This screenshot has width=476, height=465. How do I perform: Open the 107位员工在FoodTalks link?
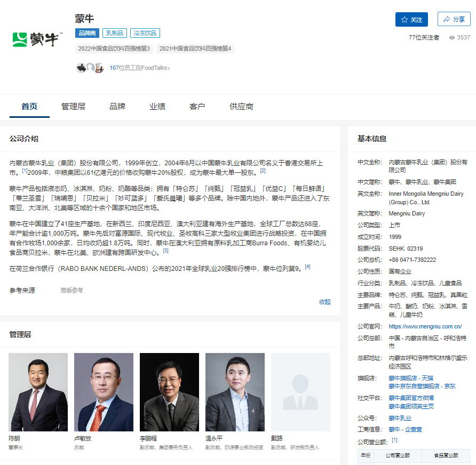point(139,68)
